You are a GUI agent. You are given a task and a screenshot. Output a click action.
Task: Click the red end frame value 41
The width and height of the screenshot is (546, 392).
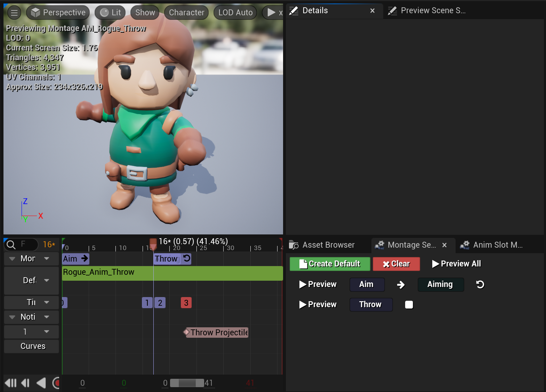[250, 383]
